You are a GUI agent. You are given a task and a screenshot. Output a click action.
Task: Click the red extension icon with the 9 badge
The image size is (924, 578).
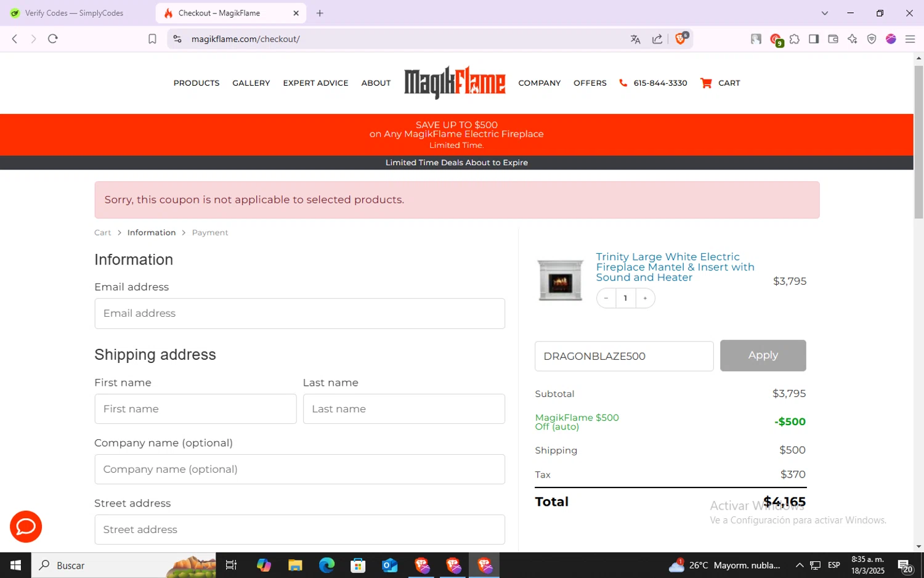776,40
